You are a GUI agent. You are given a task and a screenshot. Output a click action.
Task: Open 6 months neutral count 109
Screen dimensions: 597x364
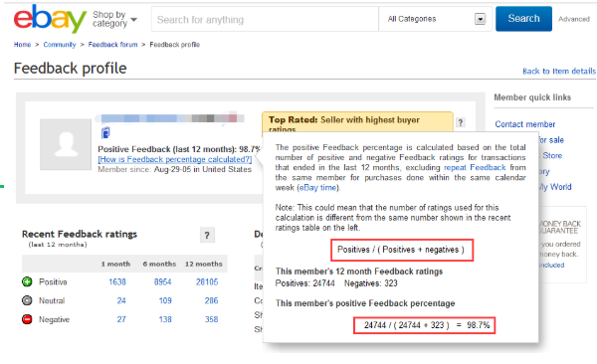(165, 300)
